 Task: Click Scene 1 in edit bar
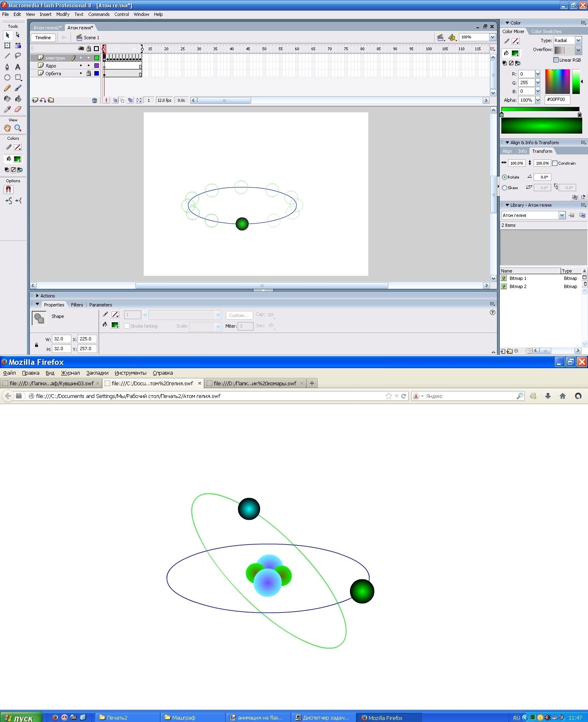88,38
